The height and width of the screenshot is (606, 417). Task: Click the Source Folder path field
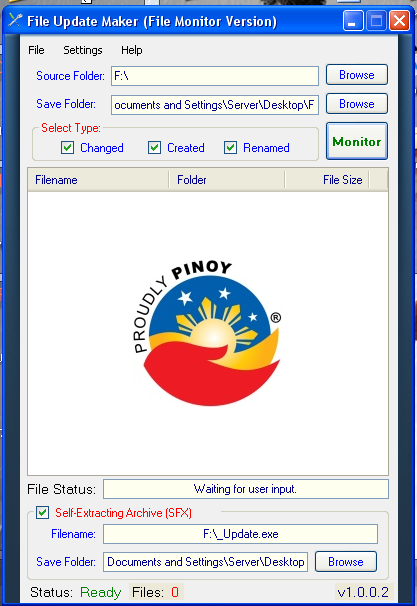tap(215, 76)
